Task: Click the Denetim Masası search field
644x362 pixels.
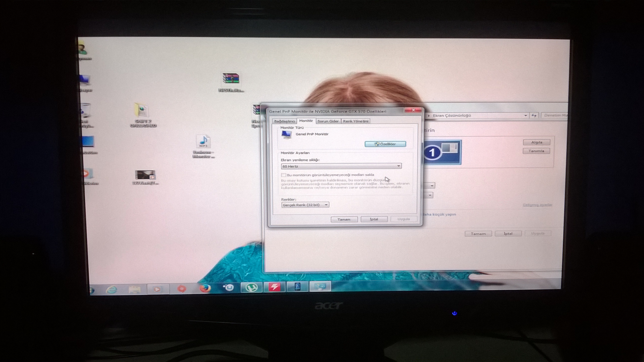Action: coord(554,115)
